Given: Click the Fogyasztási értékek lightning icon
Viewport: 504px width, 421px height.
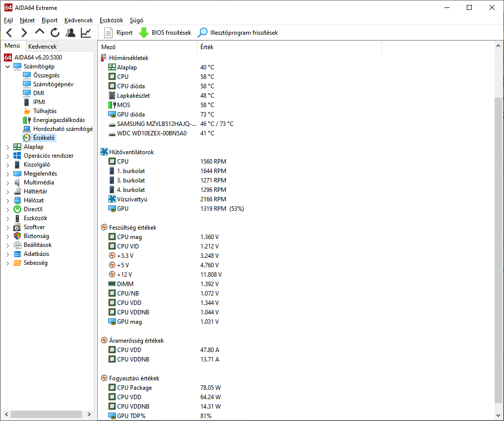Looking at the screenshot, I should pos(104,378).
